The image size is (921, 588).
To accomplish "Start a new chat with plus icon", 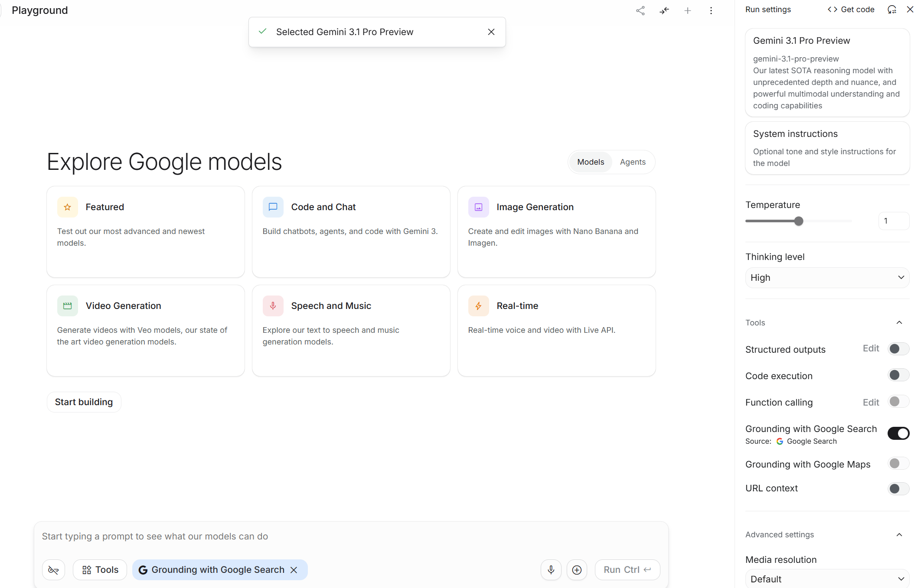I will [x=688, y=10].
